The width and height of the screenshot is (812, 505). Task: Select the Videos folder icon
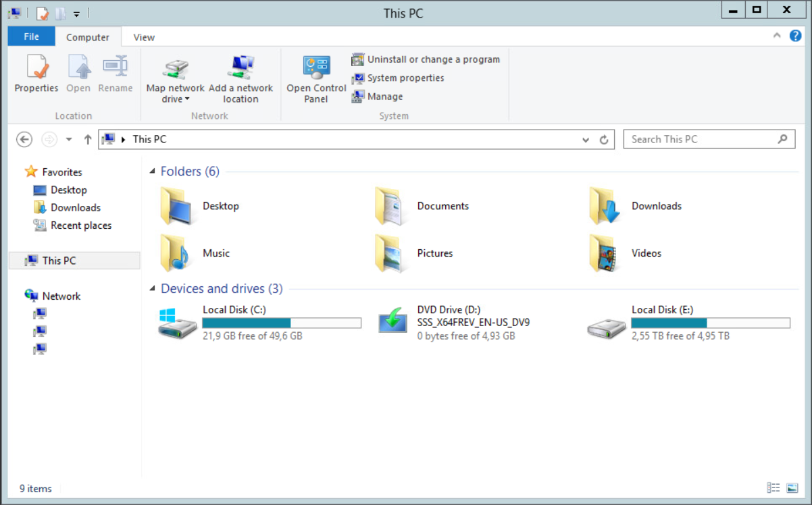[605, 253]
